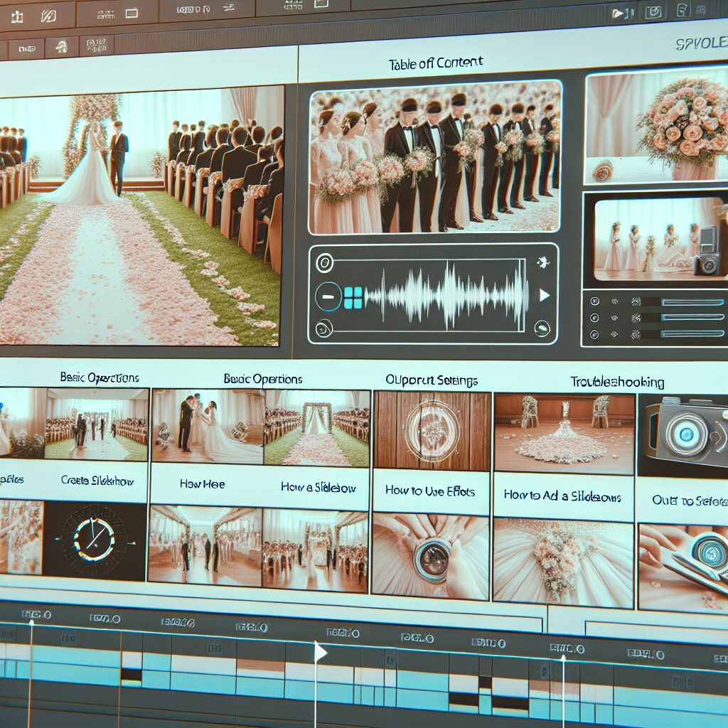Click the sparkle icon above the waveform's right end

(x=542, y=262)
